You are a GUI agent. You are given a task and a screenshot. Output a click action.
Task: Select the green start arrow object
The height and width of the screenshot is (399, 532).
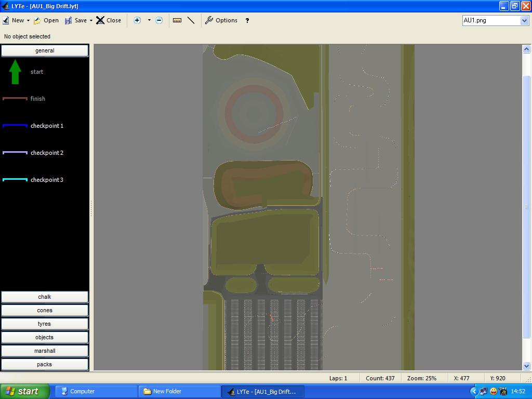pos(15,72)
